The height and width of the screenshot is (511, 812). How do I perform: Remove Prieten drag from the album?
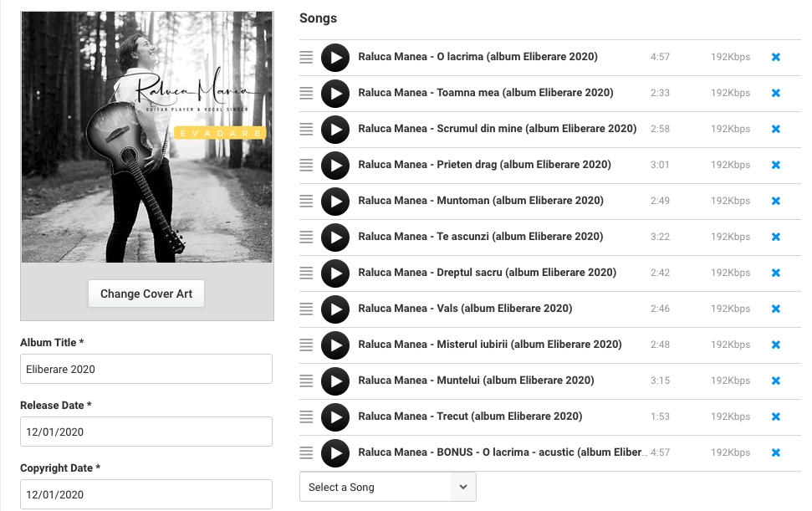coord(775,166)
